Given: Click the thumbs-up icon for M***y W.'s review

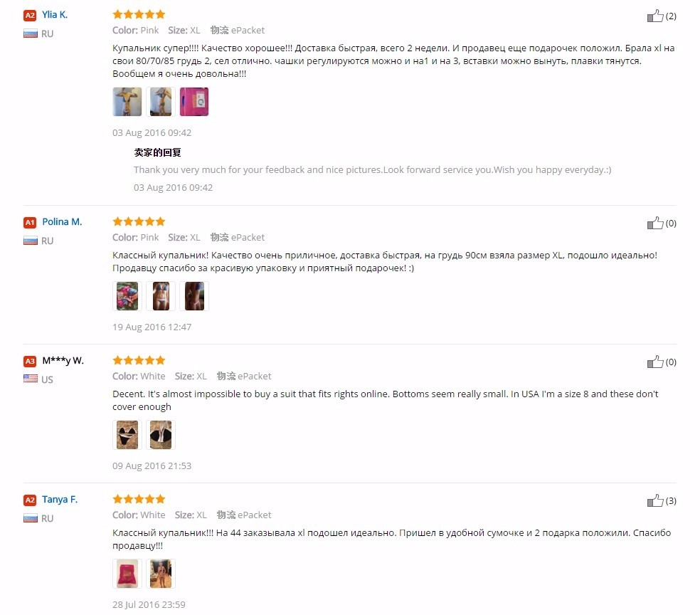Looking at the screenshot, I should pyautogui.click(x=654, y=362).
